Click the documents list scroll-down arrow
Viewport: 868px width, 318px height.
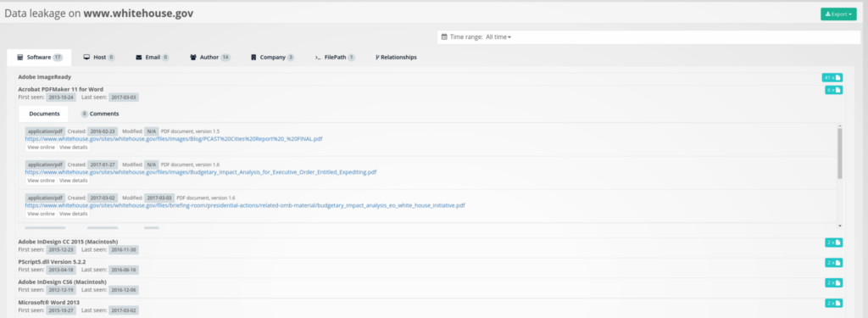pyautogui.click(x=840, y=226)
